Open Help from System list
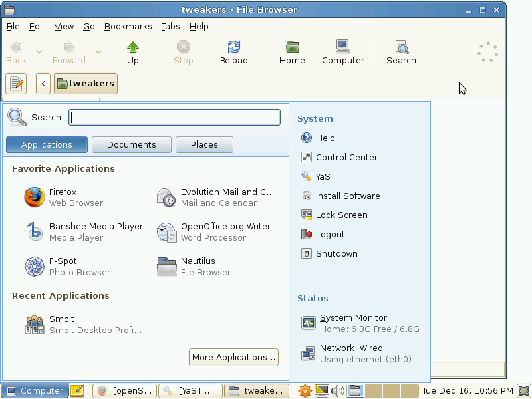 tap(318, 138)
